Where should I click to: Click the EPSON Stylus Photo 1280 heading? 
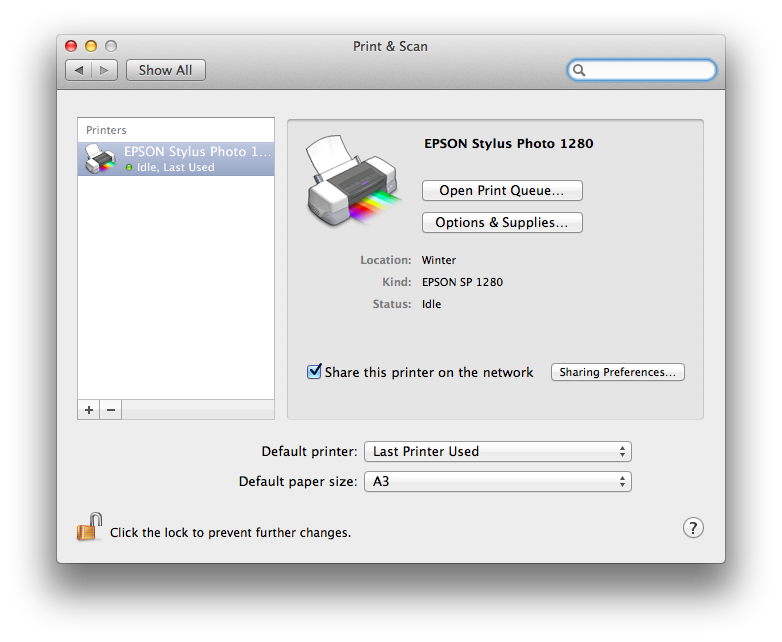[509, 144]
